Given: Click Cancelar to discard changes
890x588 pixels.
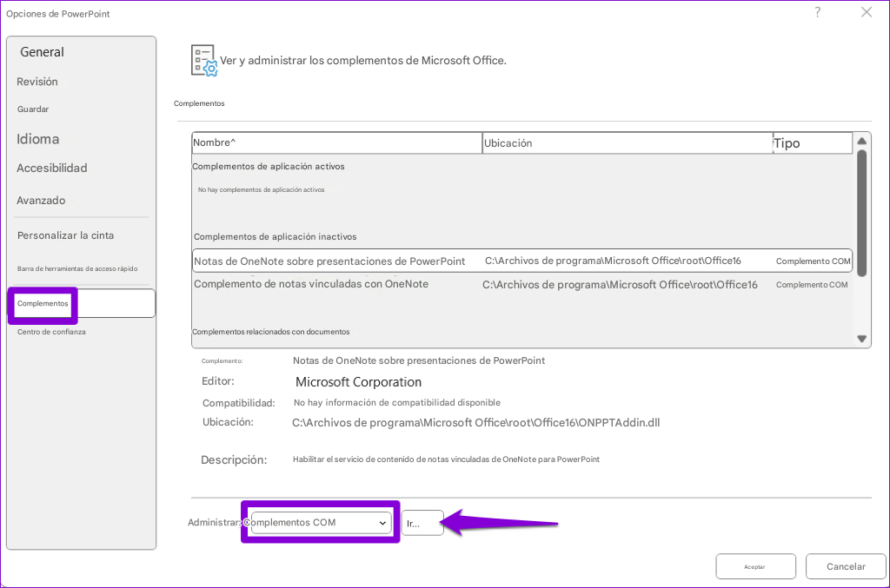Looking at the screenshot, I should (845, 565).
